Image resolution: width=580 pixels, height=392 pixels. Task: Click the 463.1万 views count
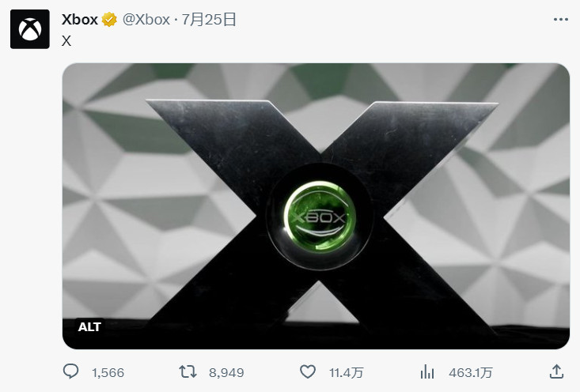(470, 372)
